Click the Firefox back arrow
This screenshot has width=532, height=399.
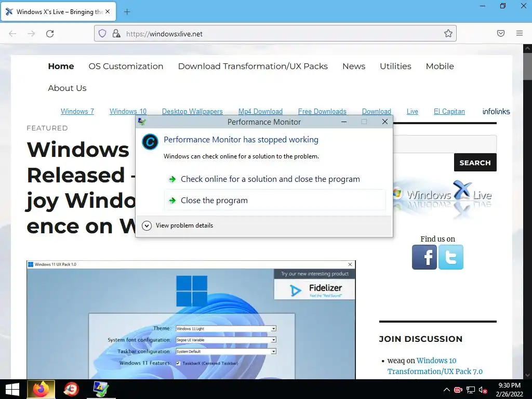[x=12, y=34]
